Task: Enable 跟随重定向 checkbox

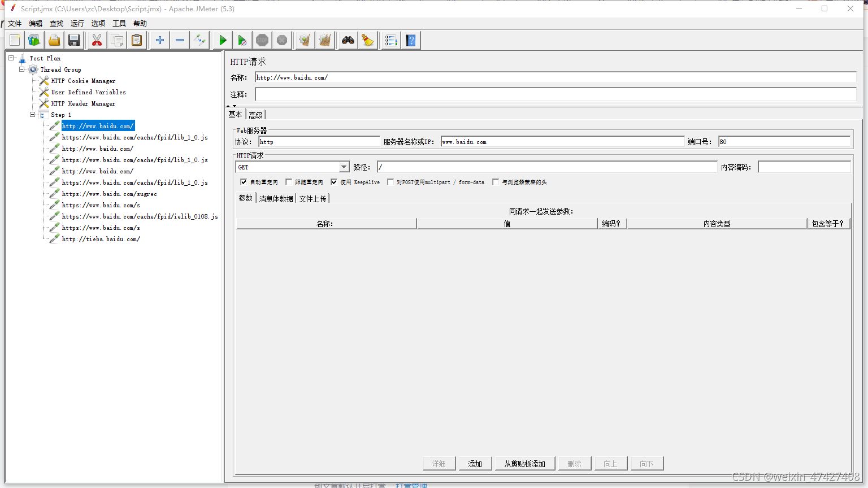Action: [289, 182]
